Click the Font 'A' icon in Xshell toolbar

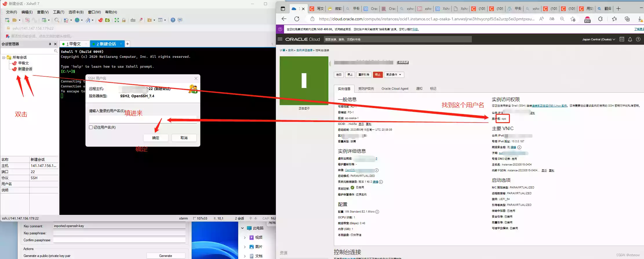[x=88, y=20]
